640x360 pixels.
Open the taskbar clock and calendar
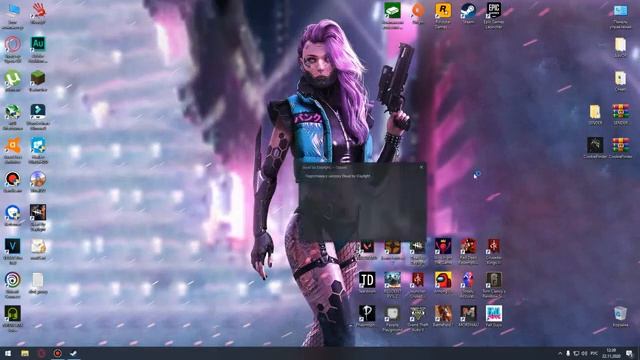pos(611,353)
